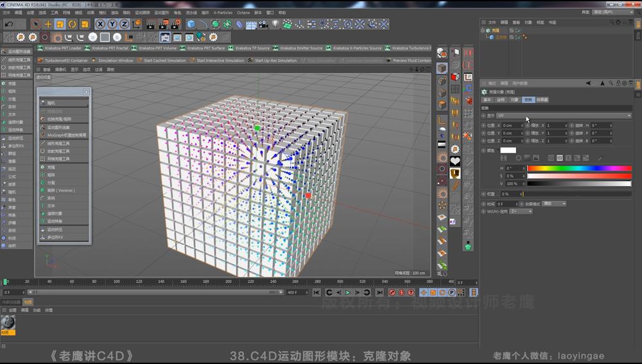Click the HSV color mode button

pos(559,158)
